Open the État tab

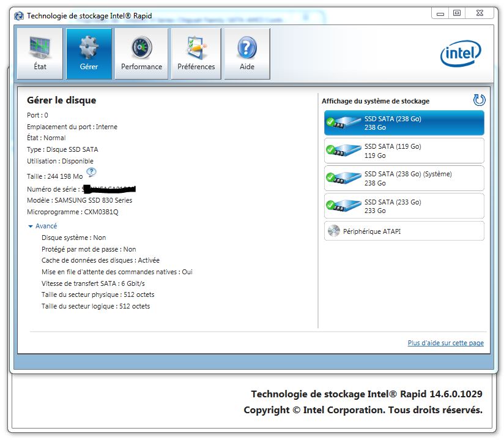[x=40, y=53]
